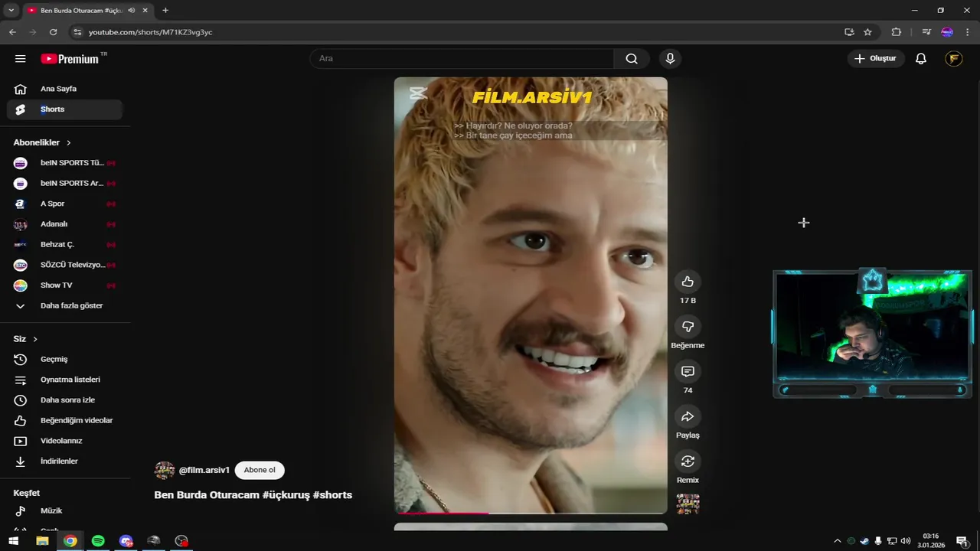
Task: Start voice search with the microphone
Action: (670, 59)
